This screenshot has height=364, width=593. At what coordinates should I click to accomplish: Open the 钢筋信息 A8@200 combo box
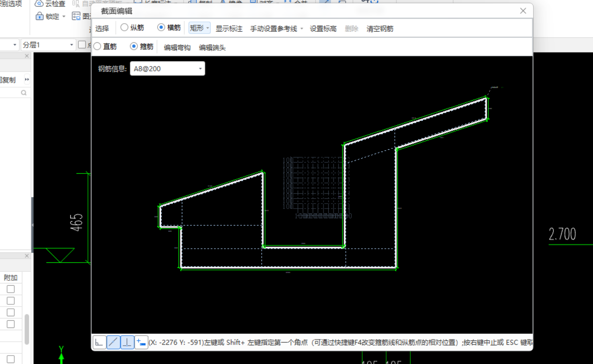click(x=168, y=69)
